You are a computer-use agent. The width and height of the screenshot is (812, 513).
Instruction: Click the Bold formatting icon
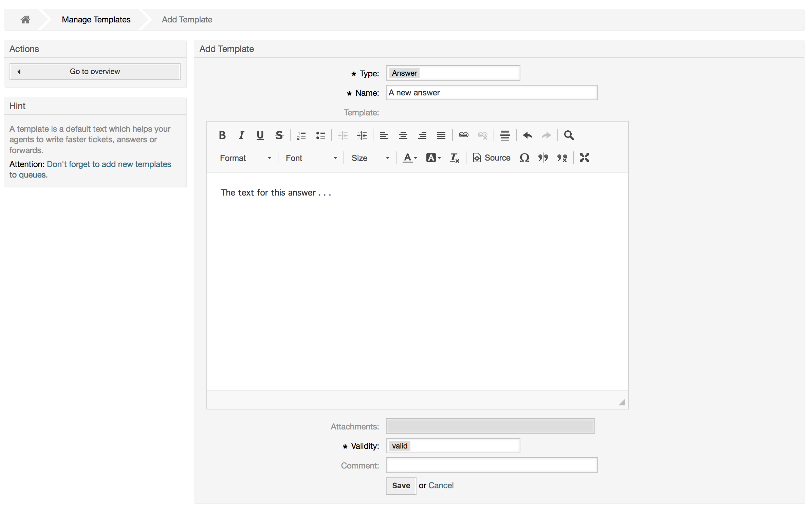point(221,135)
